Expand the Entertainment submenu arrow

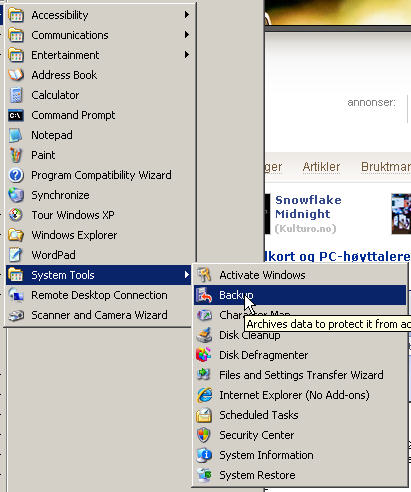pyautogui.click(x=187, y=55)
